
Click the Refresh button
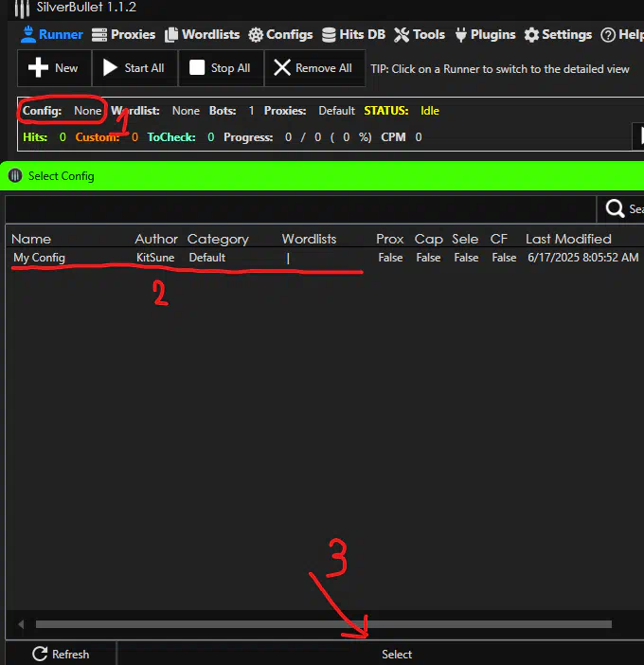click(x=61, y=654)
